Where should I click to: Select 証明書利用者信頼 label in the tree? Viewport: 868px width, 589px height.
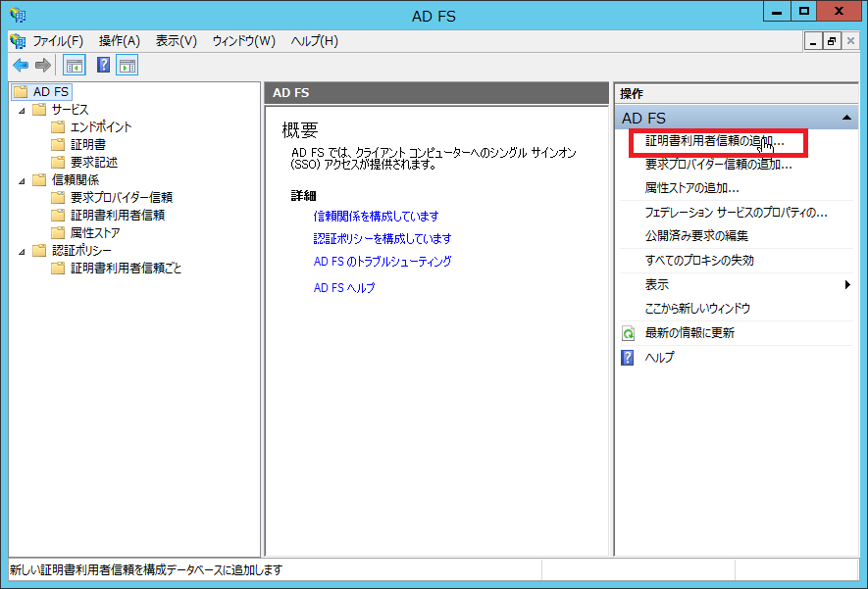[118, 216]
